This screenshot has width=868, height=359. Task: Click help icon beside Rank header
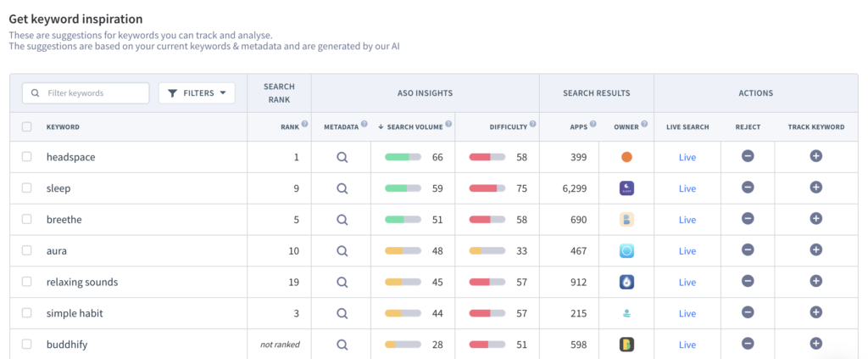point(304,124)
